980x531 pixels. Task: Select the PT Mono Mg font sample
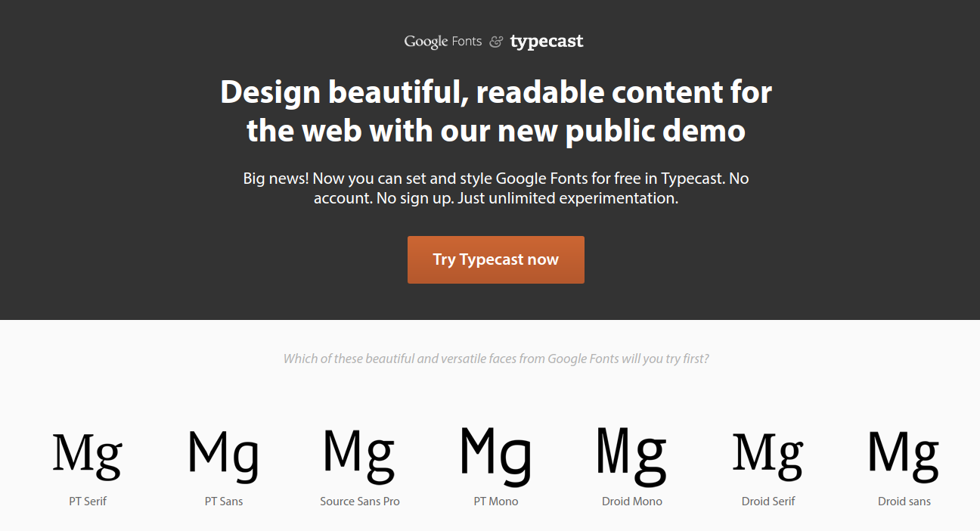tap(496, 455)
